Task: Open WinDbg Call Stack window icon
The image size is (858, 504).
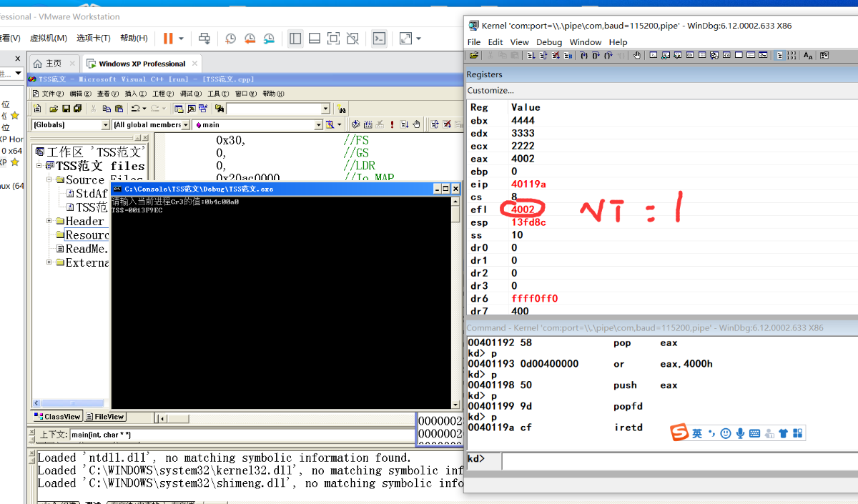Action: [714, 55]
